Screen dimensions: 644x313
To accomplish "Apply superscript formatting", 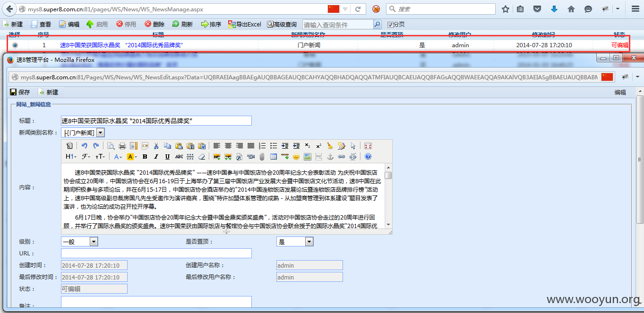I will tap(319, 145).
